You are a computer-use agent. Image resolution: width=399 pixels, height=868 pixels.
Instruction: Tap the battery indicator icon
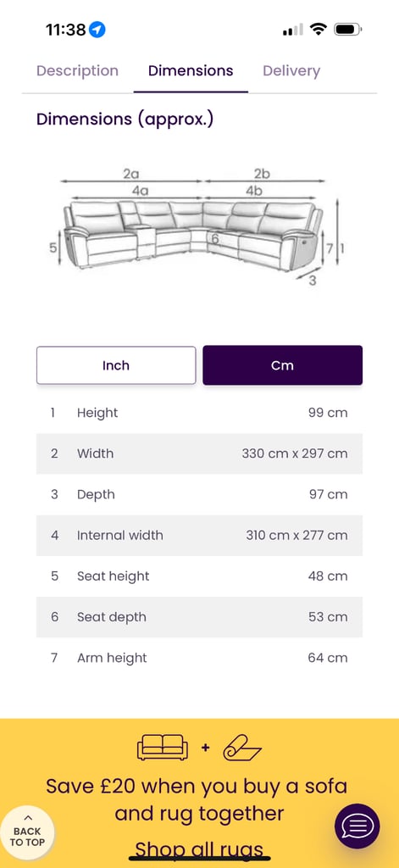[x=348, y=30]
